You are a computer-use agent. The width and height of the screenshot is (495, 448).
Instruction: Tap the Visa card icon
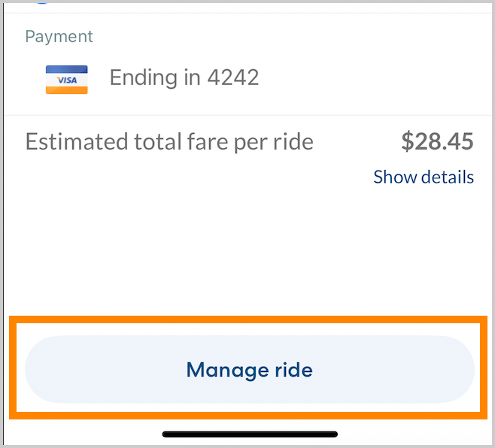pos(67,79)
